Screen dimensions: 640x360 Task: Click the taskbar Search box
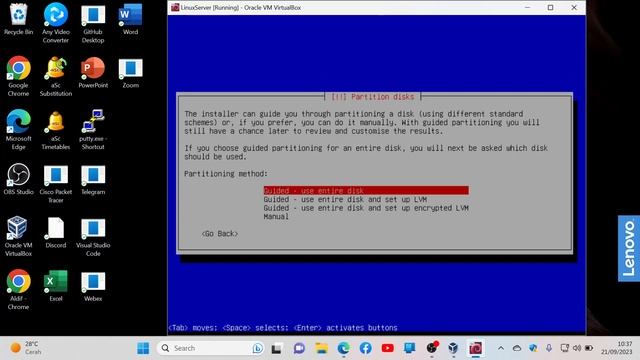coord(211,348)
